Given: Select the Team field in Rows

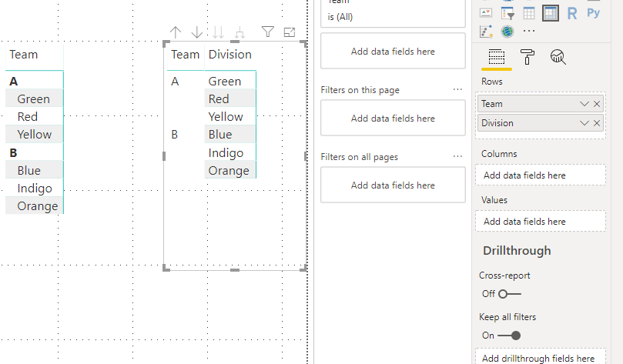Looking at the screenshot, I should [541, 104].
